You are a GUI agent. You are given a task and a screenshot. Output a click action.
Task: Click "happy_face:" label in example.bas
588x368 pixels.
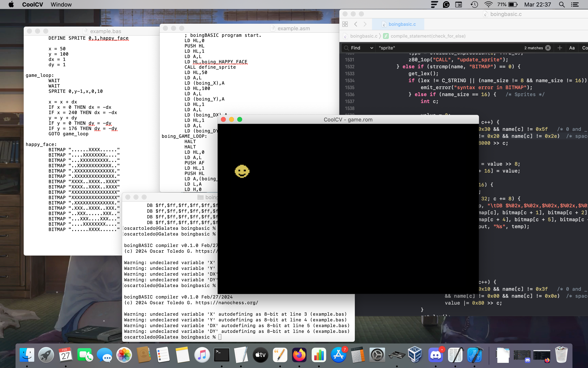tap(41, 145)
